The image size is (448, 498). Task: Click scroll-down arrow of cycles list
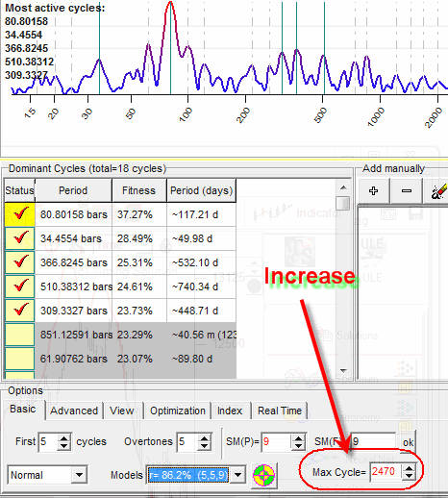pyautogui.click(x=343, y=371)
